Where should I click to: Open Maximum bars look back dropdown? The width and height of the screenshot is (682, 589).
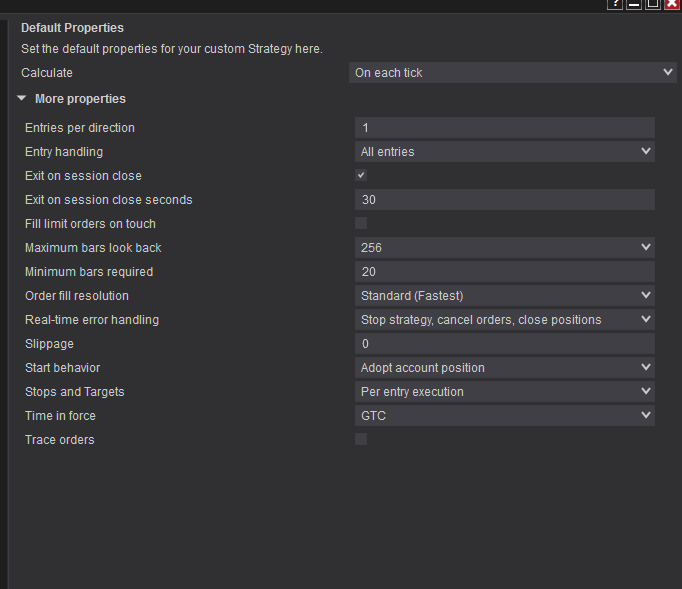click(505, 248)
